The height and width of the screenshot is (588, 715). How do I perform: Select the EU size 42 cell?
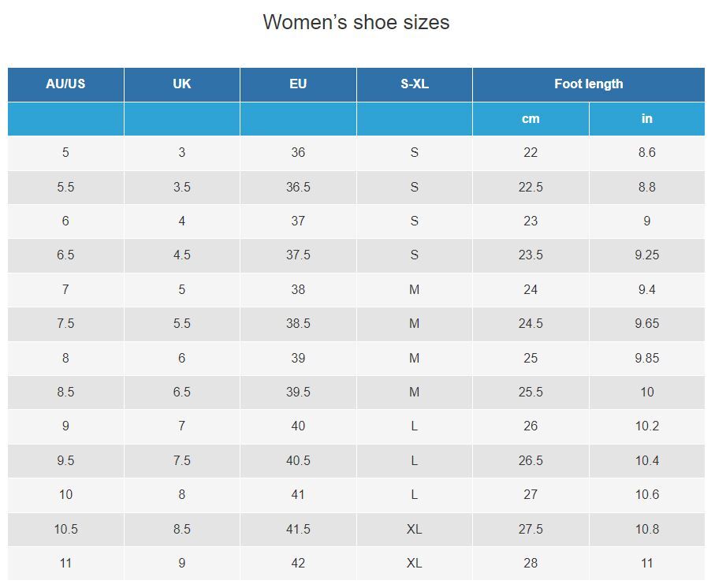298,564
